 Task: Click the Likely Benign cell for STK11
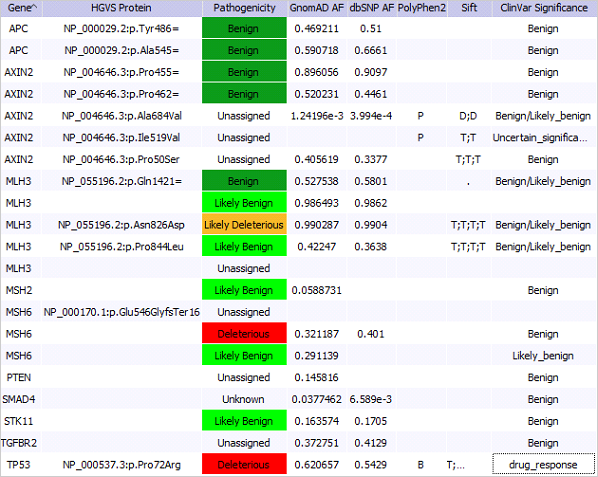coord(244,421)
